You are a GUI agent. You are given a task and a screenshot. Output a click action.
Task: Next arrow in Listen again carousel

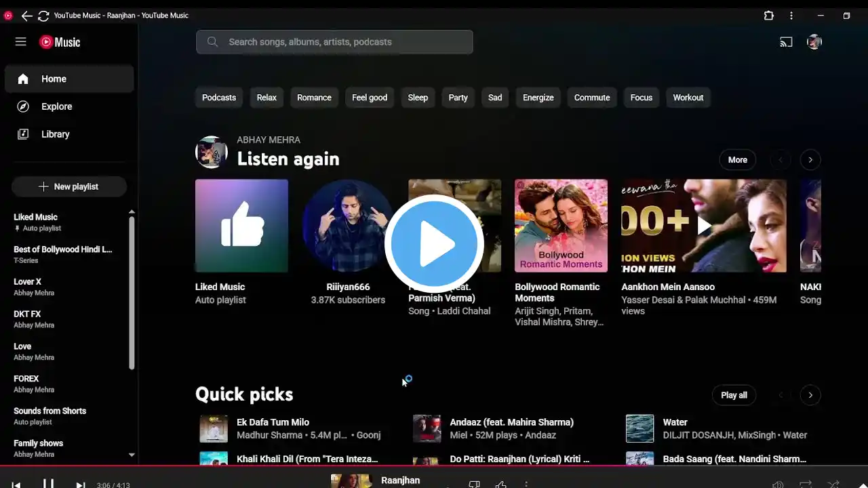click(810, 160)
